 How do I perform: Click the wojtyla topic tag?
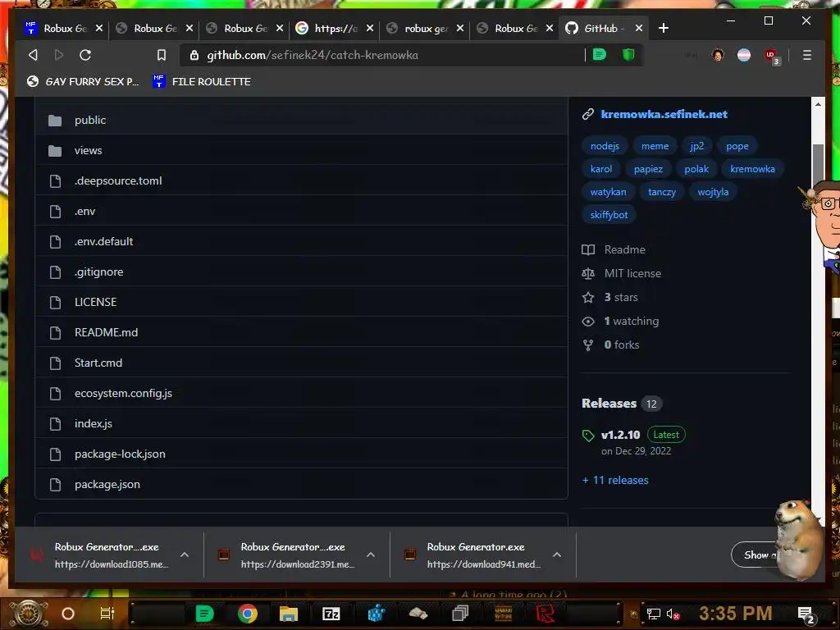[x=713, y=192]
